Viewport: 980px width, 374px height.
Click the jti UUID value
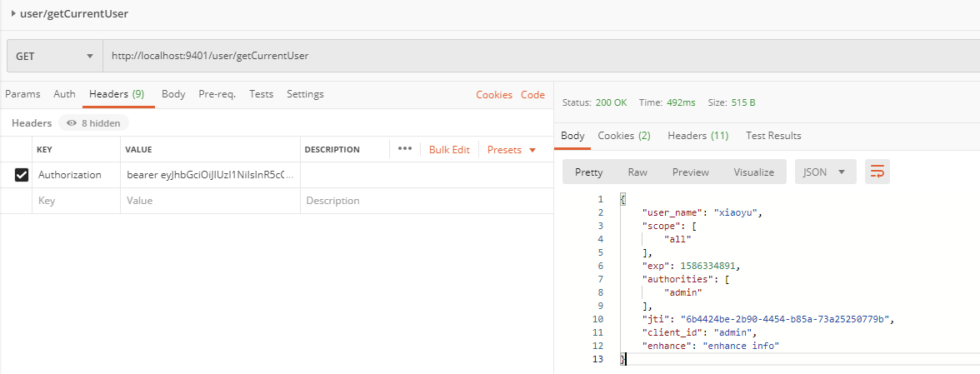[x=783, y=319]
